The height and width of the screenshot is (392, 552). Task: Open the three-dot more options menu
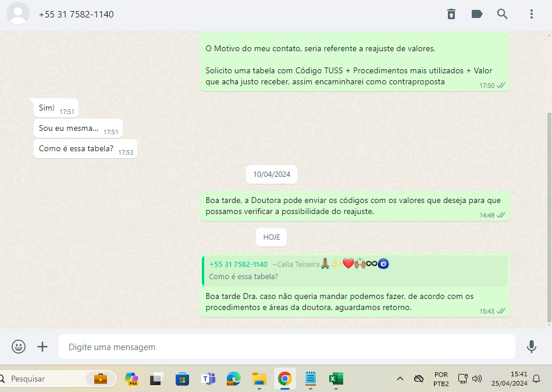(531, 14)
